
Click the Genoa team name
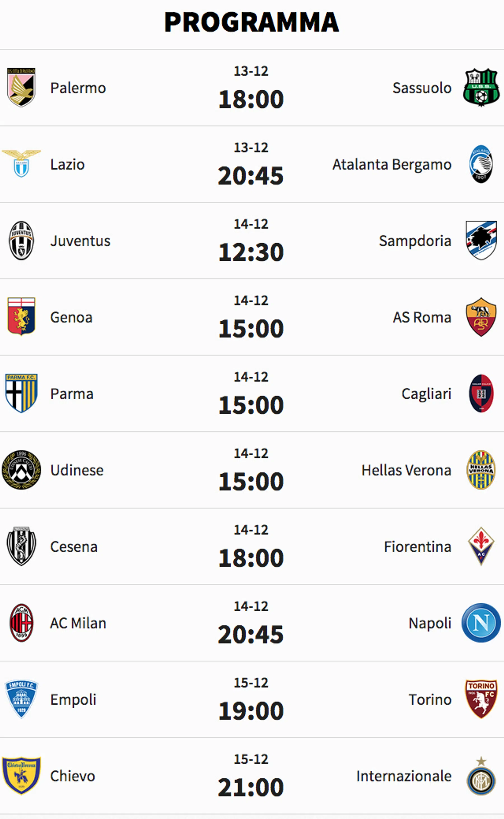coord(71,317)
